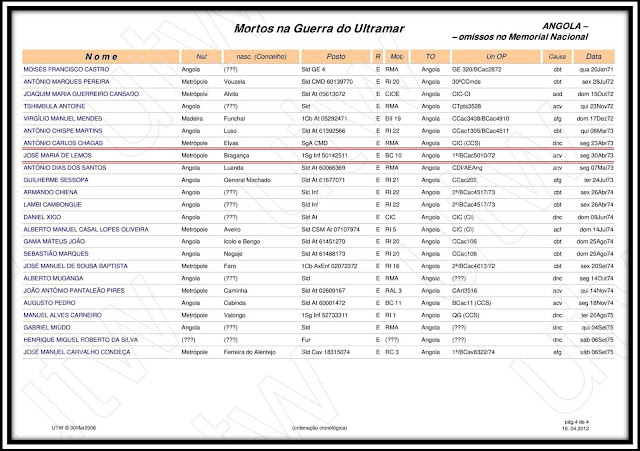Select the name LAMBI CAMBONGUE
The height and width of the screenshot is (451, 640).
point(52,204)
